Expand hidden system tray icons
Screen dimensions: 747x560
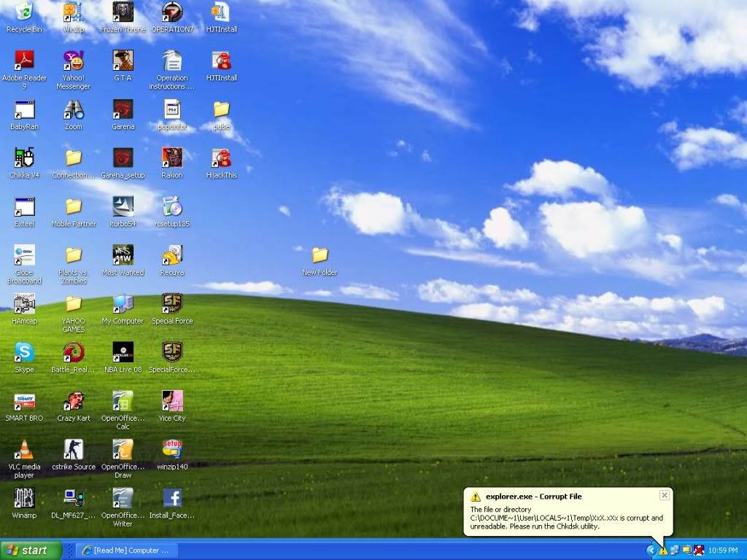tap(651, 551)
